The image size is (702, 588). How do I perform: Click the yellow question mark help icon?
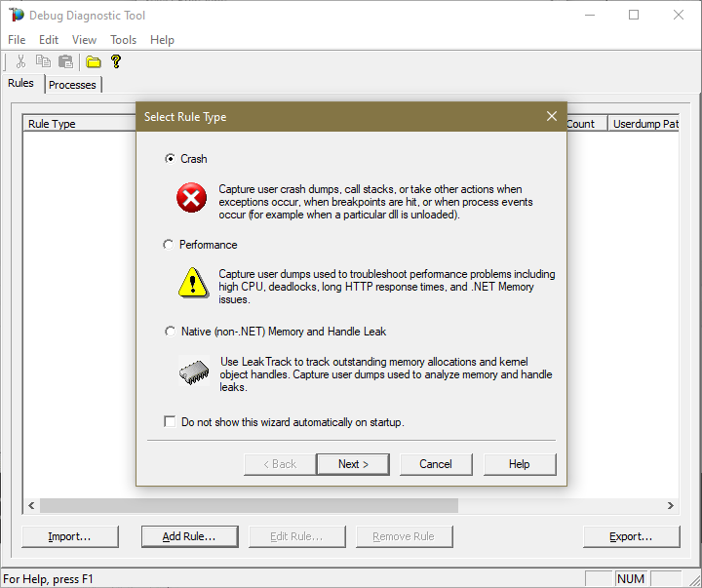coord(116,61)
